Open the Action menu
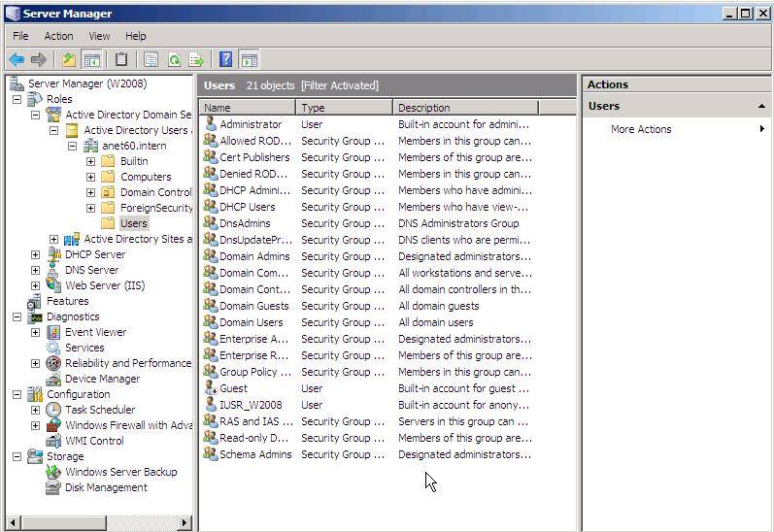Screen dimensions: 774x532 pos(58,36)
